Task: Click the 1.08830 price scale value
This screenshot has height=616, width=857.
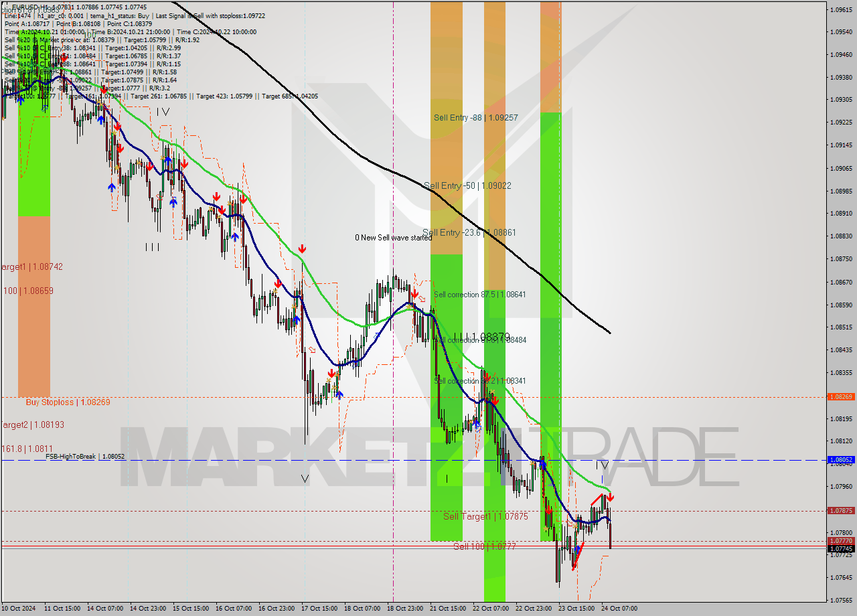Action: click(x=841, y=236)
